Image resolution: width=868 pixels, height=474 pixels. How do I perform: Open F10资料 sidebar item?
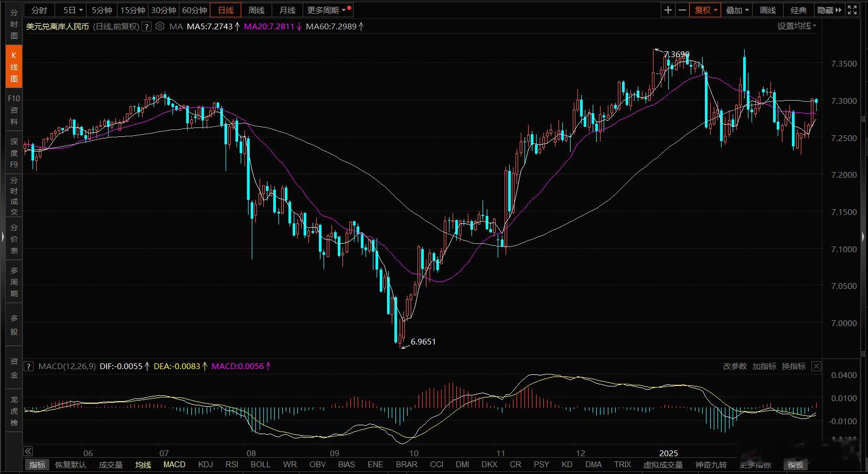click(x=14, y=110)
